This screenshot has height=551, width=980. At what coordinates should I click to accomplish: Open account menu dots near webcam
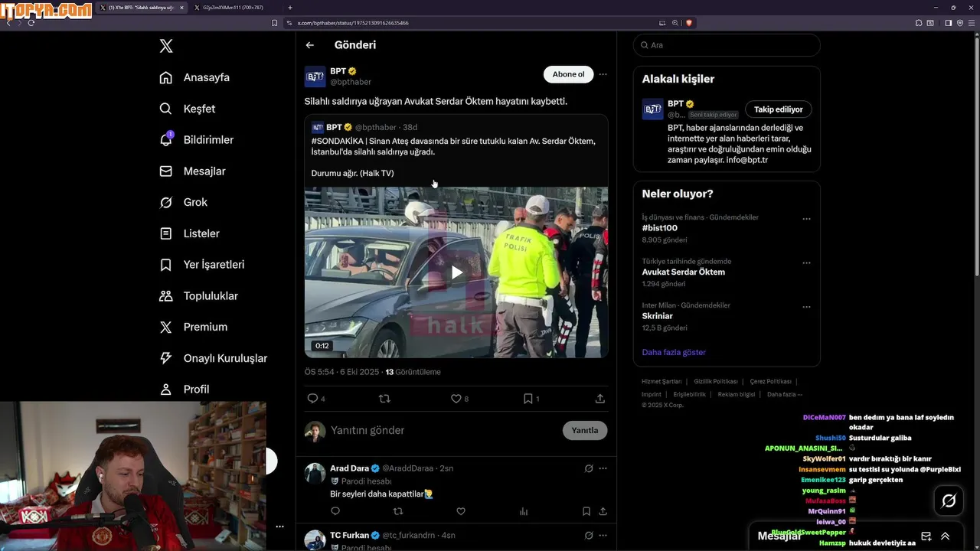[279, 527]
